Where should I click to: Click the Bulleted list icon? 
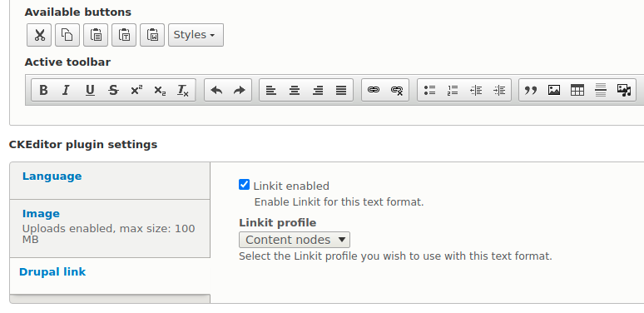(x=429, y=90)
